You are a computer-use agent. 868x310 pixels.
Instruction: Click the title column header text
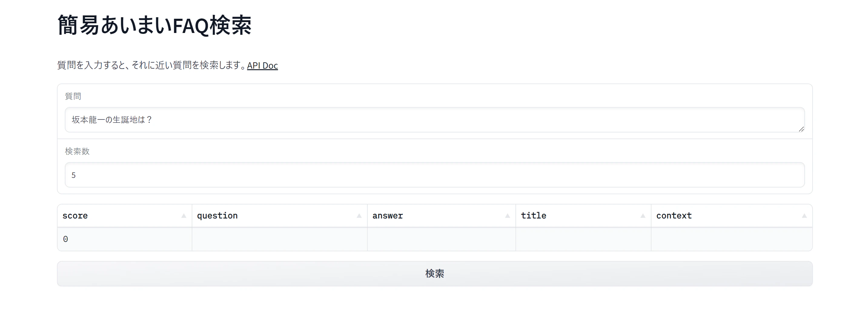tap(533, 215)
